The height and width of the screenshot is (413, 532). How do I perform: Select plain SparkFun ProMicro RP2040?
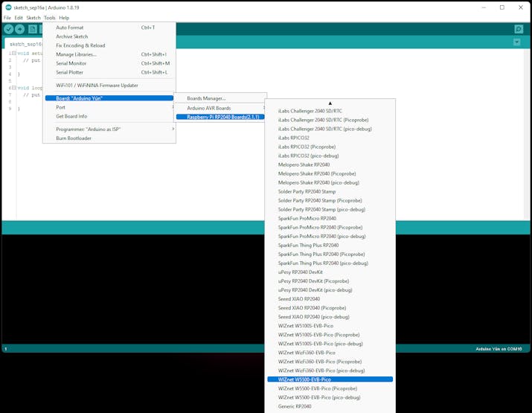point(330,219)
